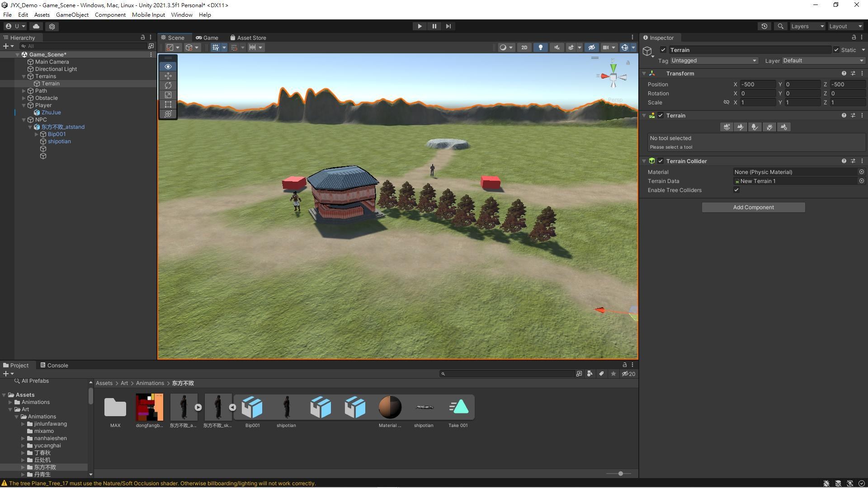
Task: Click the Add Component button
Action: [753, 207]
